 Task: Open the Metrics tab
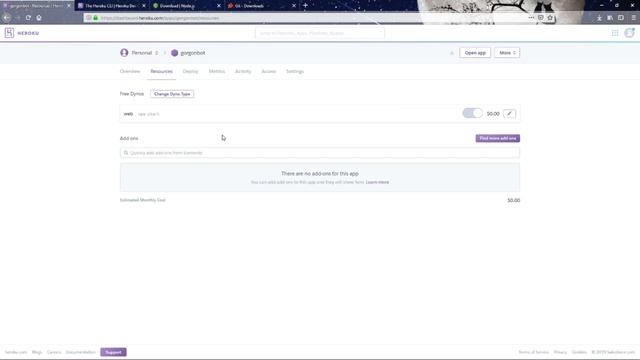coord(217,71)
